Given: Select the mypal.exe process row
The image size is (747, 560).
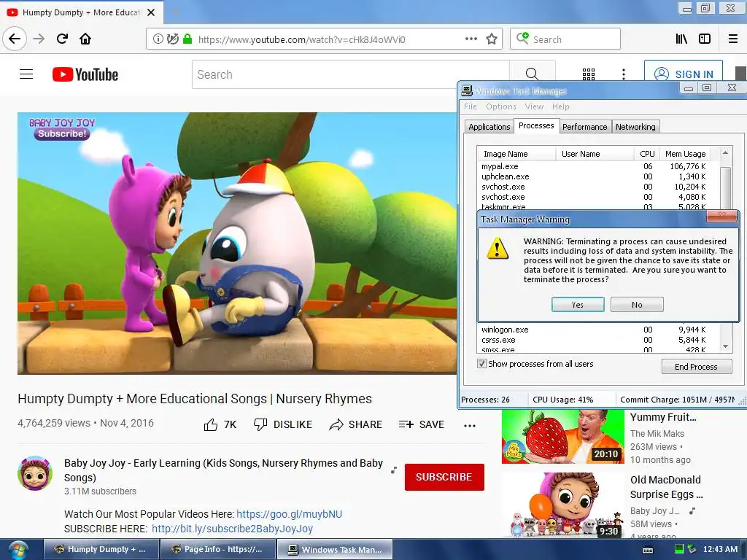Looking at the screenshot, I should (594, 166).
